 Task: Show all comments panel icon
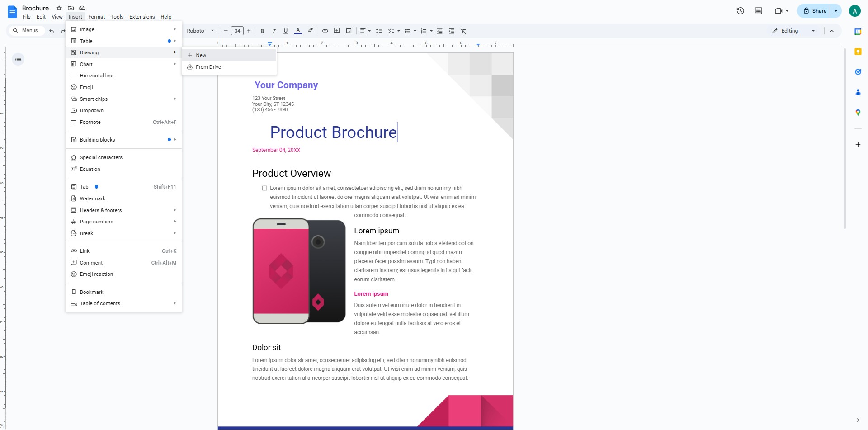click(759, 11)
